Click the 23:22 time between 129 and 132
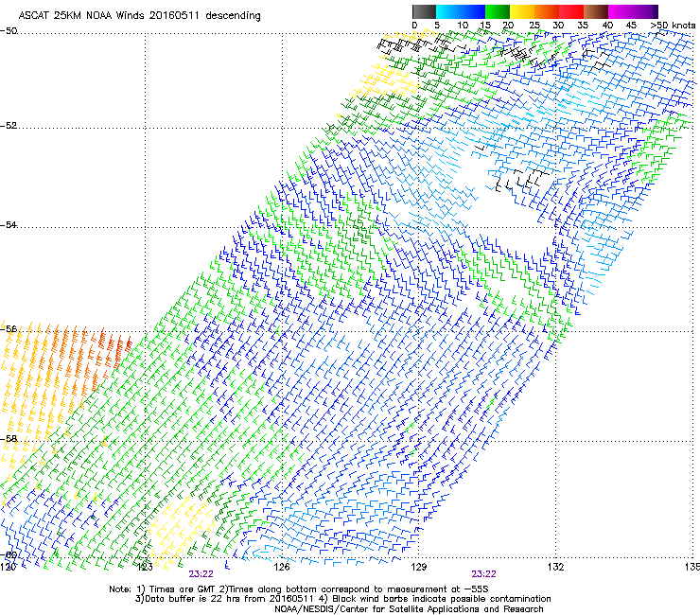 [x=484, y=574]
